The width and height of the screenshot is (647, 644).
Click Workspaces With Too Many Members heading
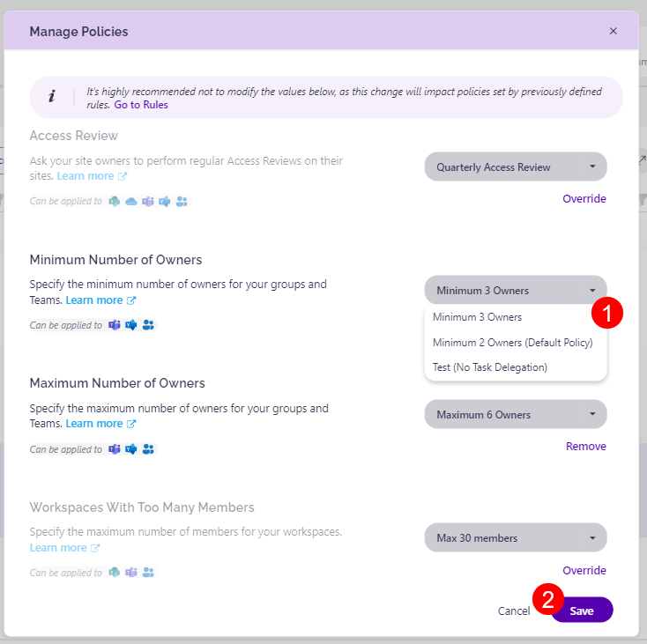click(142, 507)
